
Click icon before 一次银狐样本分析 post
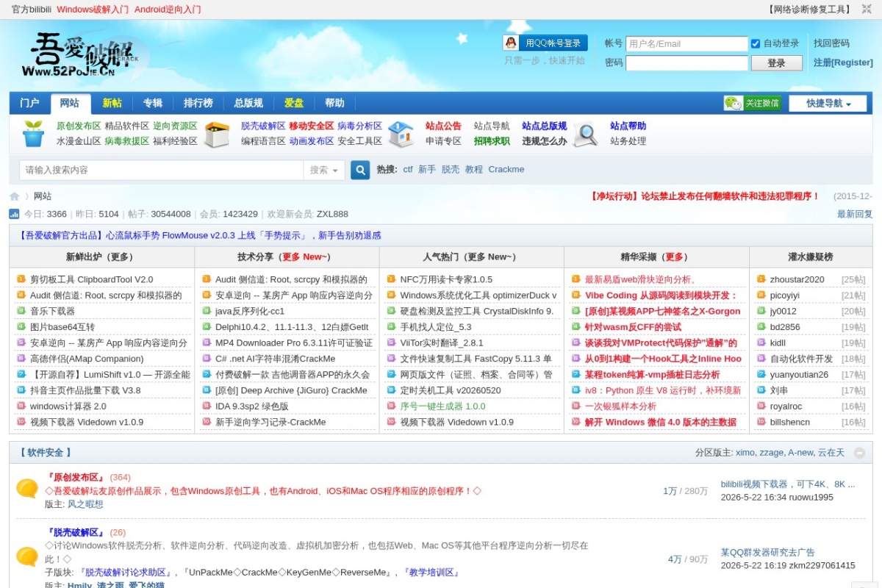576,406
